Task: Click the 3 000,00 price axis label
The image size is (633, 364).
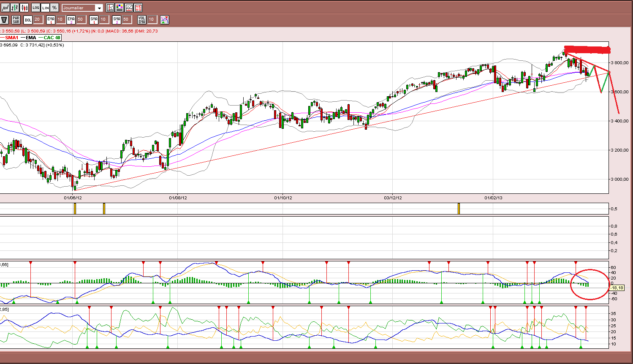Action: pyautogui.click(x=620, y=179)
